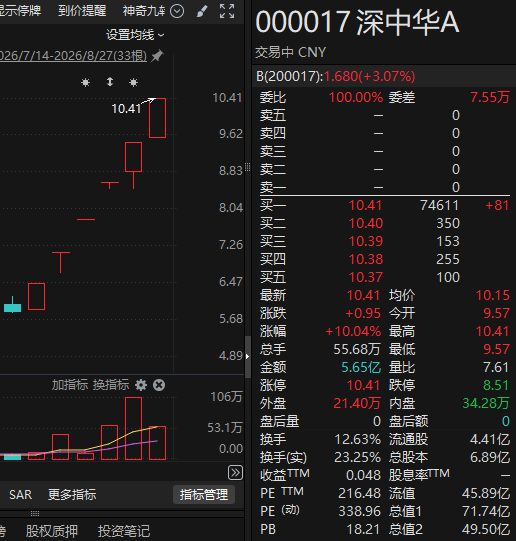Click the double-chevron expand icon below volume

(x=235, y=473)
